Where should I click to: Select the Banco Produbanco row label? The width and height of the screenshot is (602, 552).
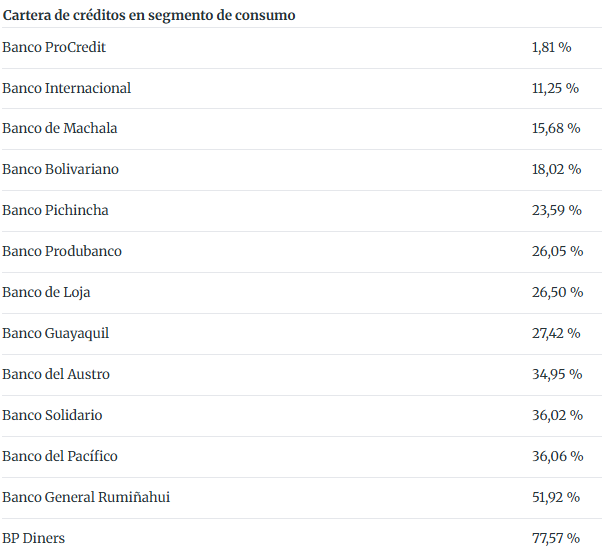pyautogui.click(x=62, y=251)
